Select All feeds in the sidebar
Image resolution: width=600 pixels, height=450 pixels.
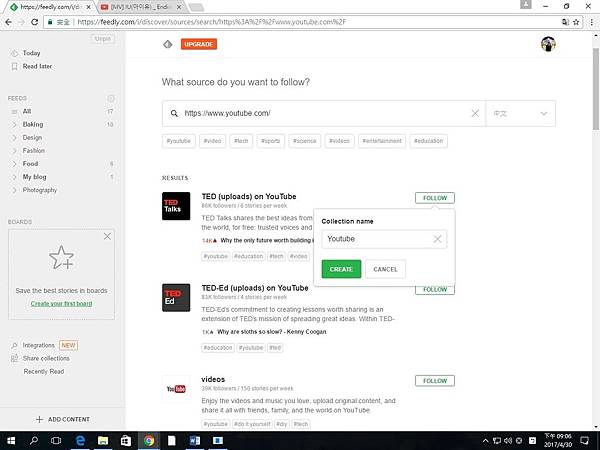click(27, 111)
